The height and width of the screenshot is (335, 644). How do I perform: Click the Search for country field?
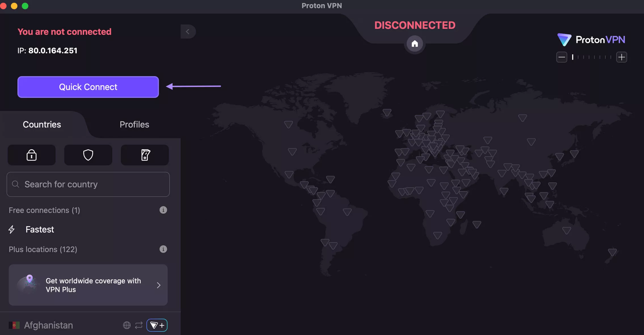[x=88, y=184]
